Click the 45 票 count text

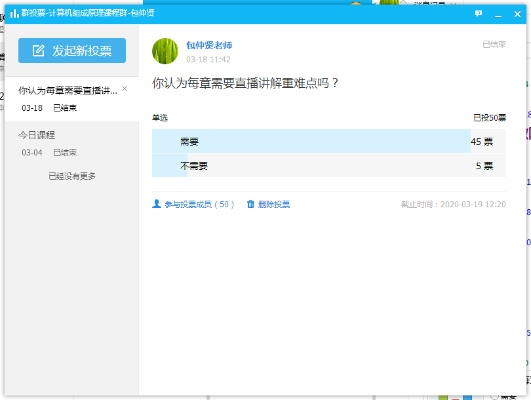(x=482, y=142)
